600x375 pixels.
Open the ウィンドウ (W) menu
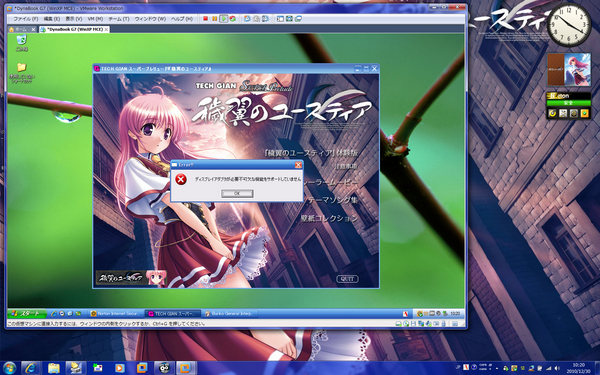(150, 19)
